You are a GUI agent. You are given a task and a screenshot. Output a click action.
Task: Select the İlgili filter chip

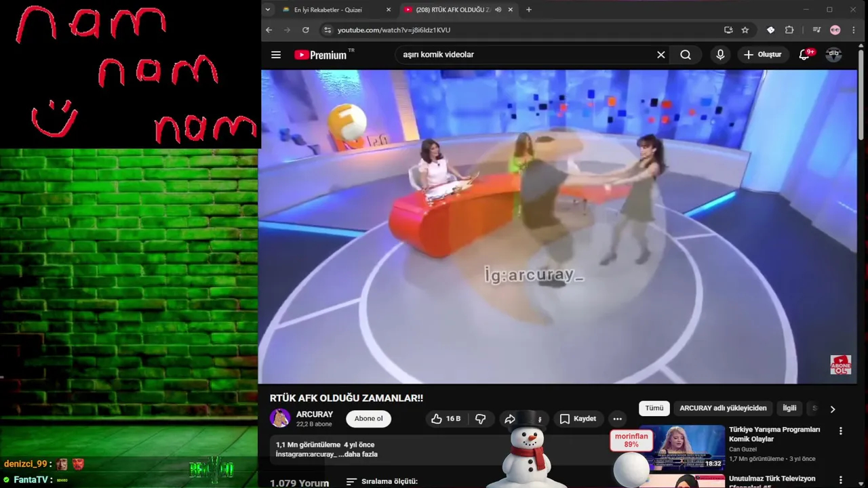[x=789, y=408]
